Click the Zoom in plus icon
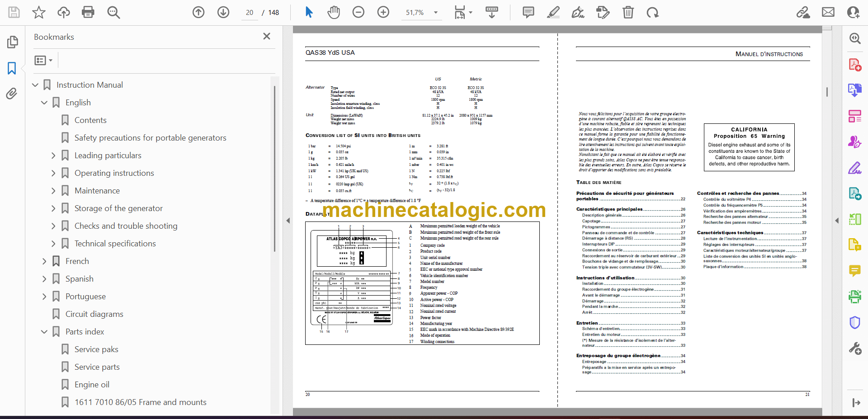Viewport: 868px width, 419px height. pos(383,12)
